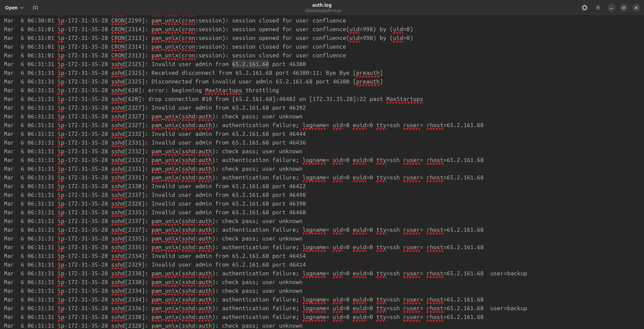Click the sshd[2330] 'check pass; user unknown' line

[x=153, y=282]
